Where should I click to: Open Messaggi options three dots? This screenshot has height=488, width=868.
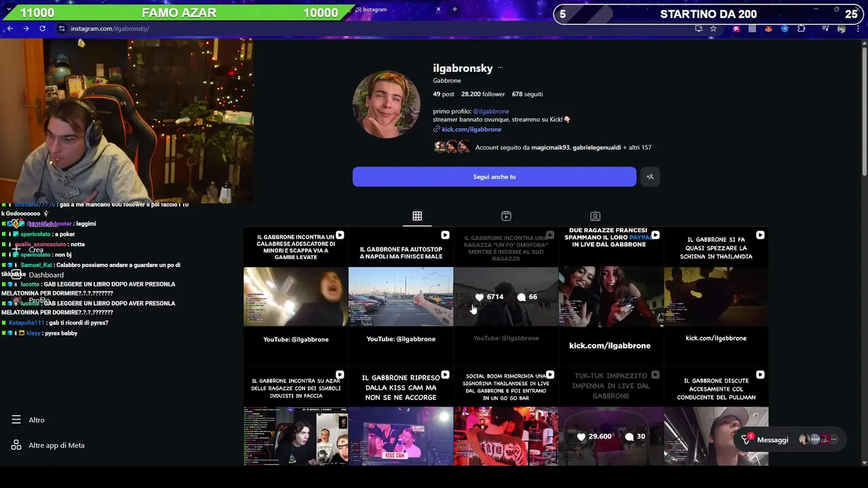coord(833,440)
